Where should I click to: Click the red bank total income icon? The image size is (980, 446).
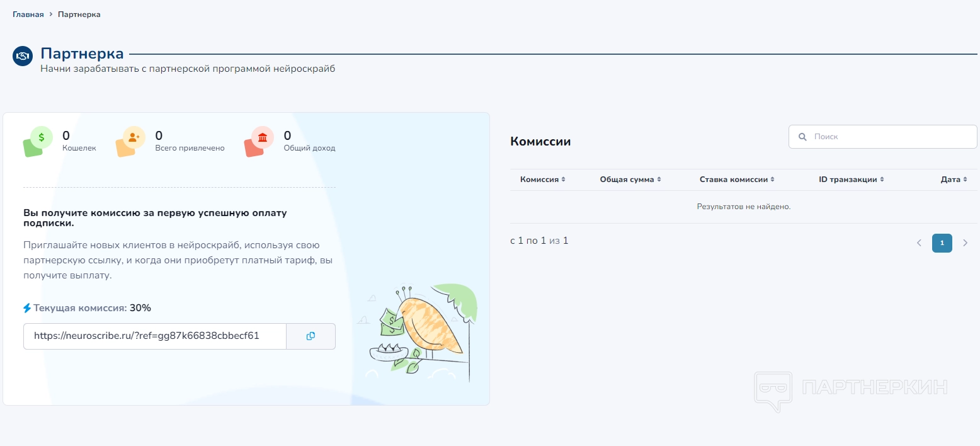[262, 137]
